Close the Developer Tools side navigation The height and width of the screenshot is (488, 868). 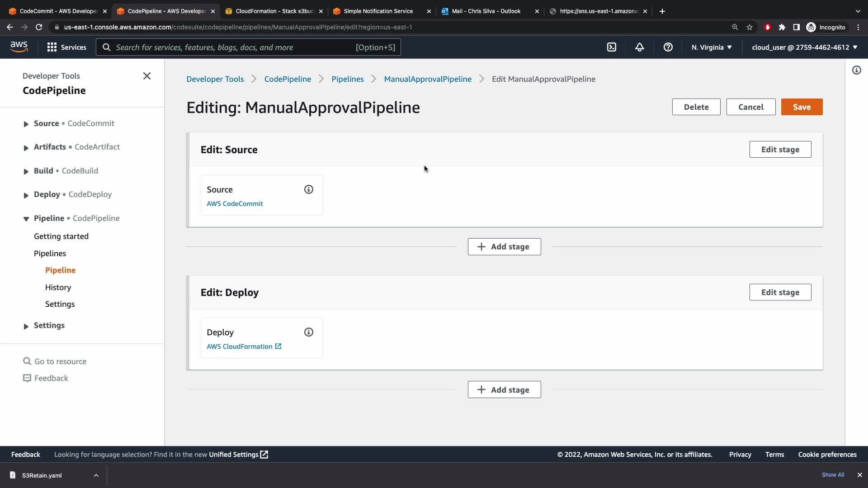click(147, 76)
